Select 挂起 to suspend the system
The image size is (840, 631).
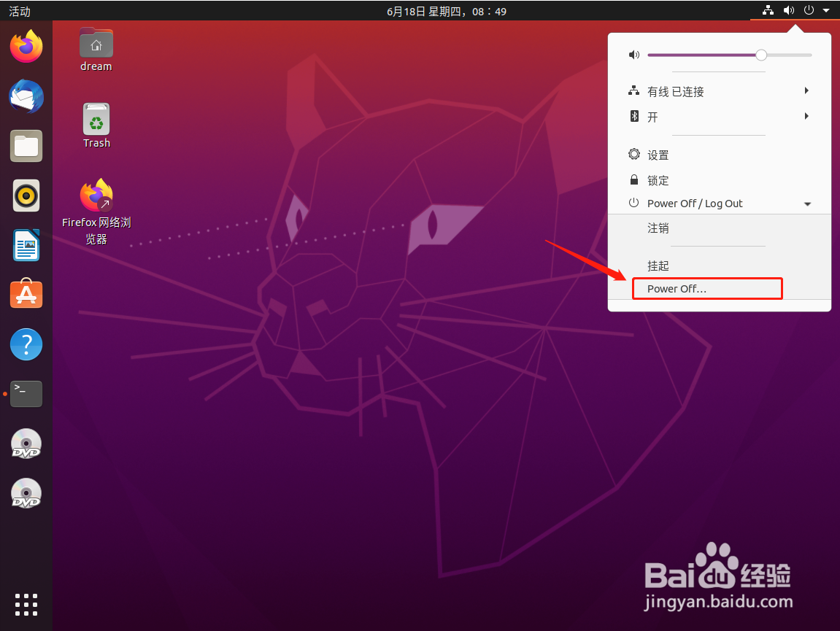pyautogui.click(x=720, y=266)
